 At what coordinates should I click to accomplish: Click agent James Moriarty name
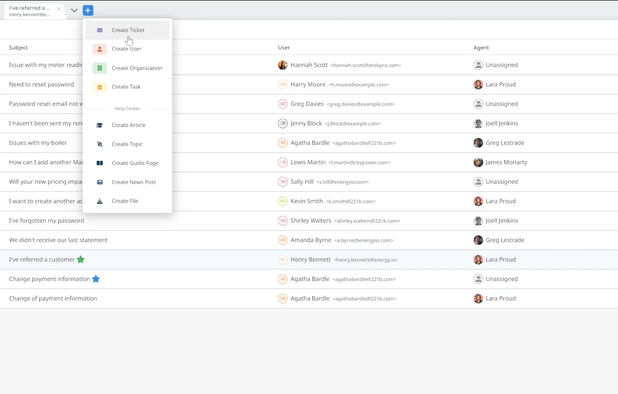pyautogui.click(x=506, y=162)
